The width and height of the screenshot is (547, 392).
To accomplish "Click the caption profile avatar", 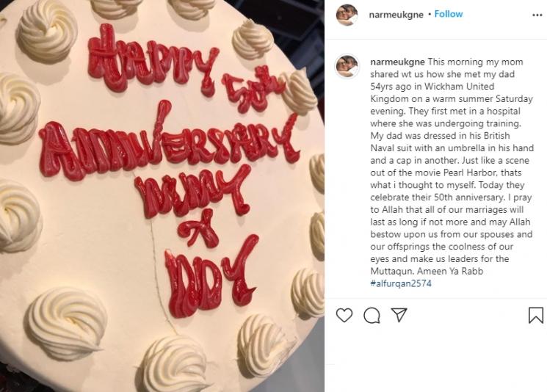I will pyautogui.click(x=347, y=66).
